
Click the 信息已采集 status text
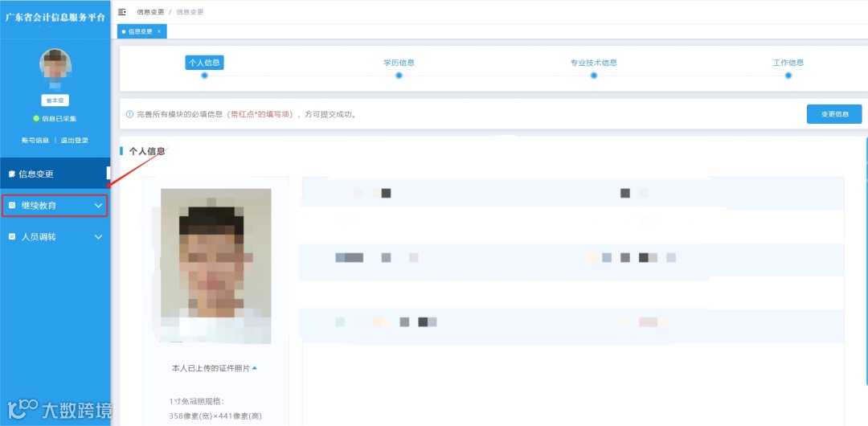coord(59,118)
